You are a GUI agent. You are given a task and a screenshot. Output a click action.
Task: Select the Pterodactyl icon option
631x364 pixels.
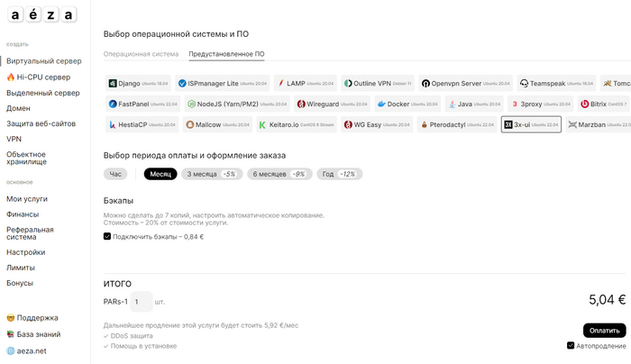pos(425,124)
